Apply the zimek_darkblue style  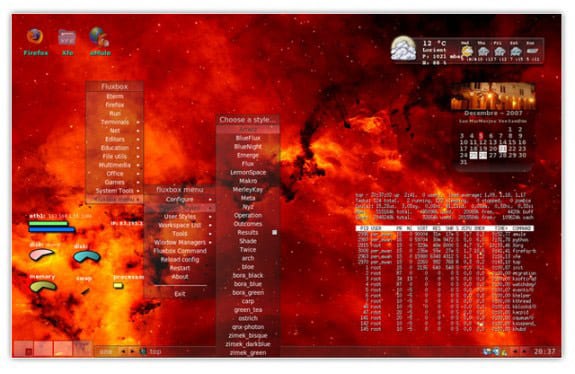coord(248,344)
